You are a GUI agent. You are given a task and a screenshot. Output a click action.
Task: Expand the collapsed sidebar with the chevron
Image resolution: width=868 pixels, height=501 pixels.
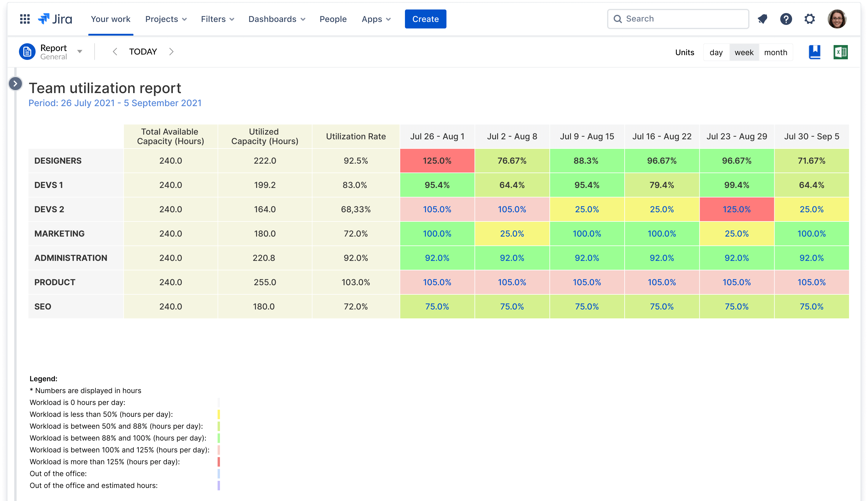tap(15, 84)
